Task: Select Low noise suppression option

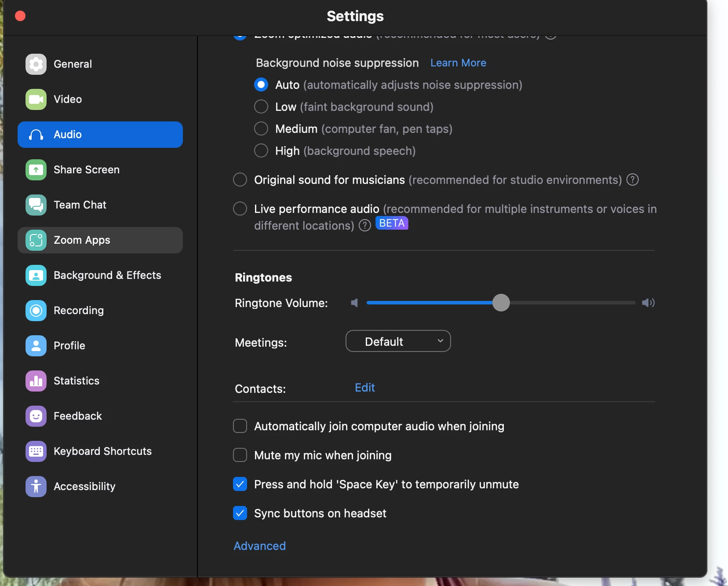Action: [x=261, y=106]
